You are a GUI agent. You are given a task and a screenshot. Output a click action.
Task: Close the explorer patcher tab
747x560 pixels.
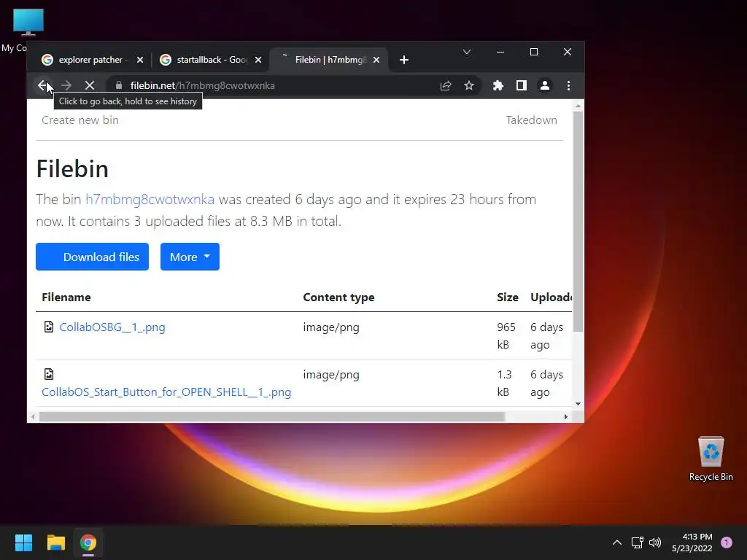pos(140,60)
